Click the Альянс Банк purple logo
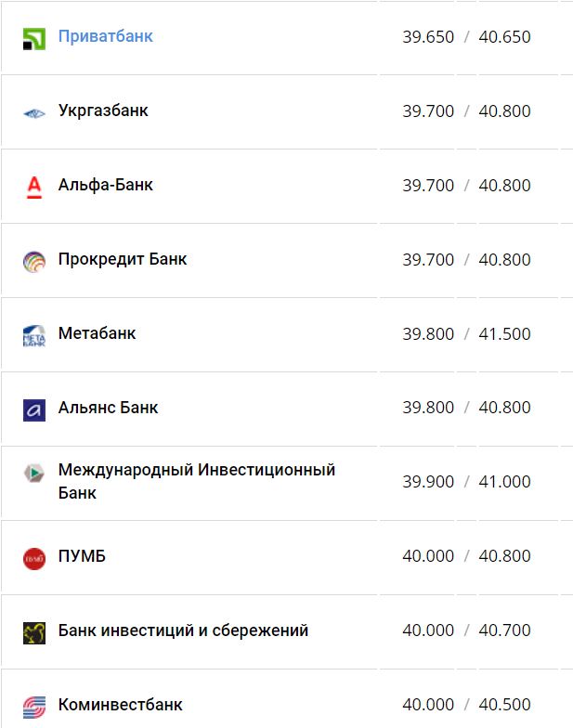Image resolution: width=573 pixels, height=728 pixels. tap(33, 409)
